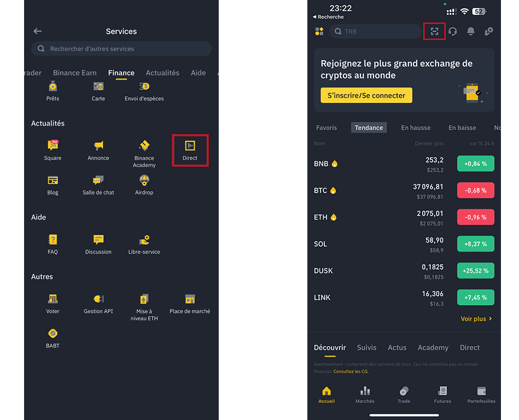Tap Recherche back link in status bar
Image resolution: width=519 pixels, height=420 pixels.
tap(328, 17)
